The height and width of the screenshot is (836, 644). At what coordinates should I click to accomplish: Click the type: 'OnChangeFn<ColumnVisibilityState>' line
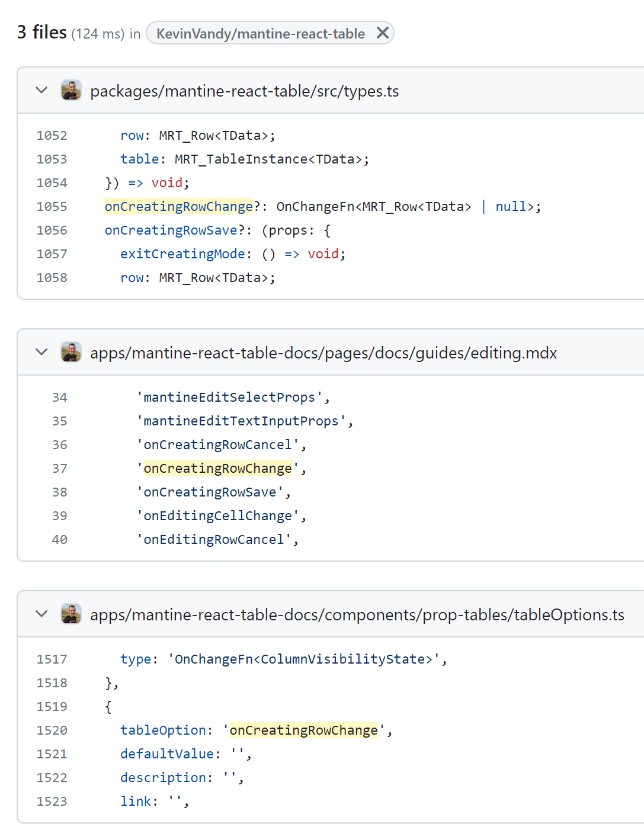(284, 659)
